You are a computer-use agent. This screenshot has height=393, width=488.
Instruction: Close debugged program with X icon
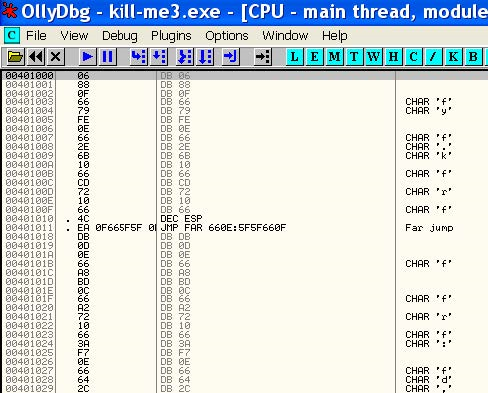pyautogui.click(x=55, y=57)
